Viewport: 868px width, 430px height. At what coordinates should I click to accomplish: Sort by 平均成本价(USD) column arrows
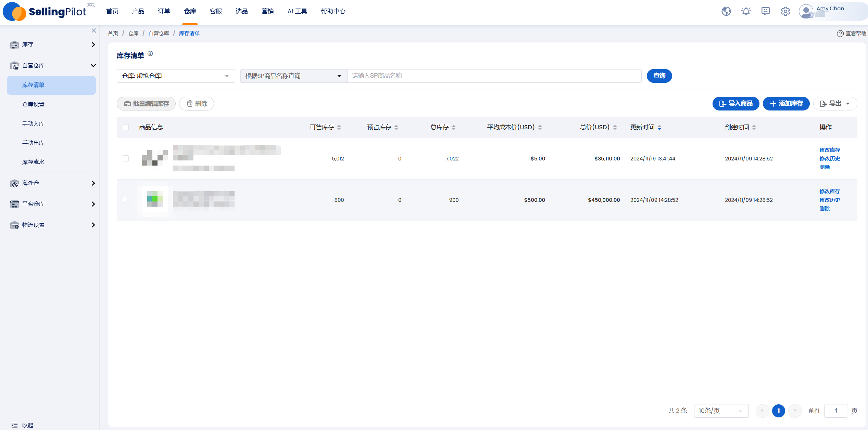[x=540, y=127]
